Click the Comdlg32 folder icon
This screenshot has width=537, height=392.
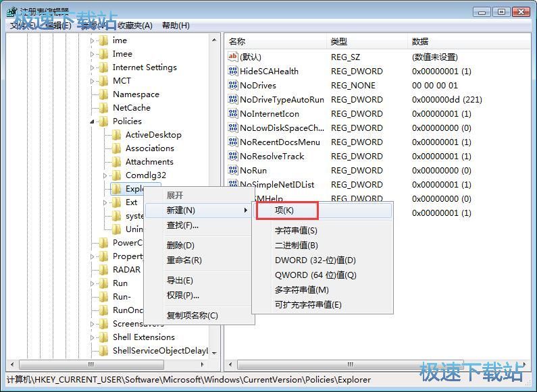pos(117,175)
